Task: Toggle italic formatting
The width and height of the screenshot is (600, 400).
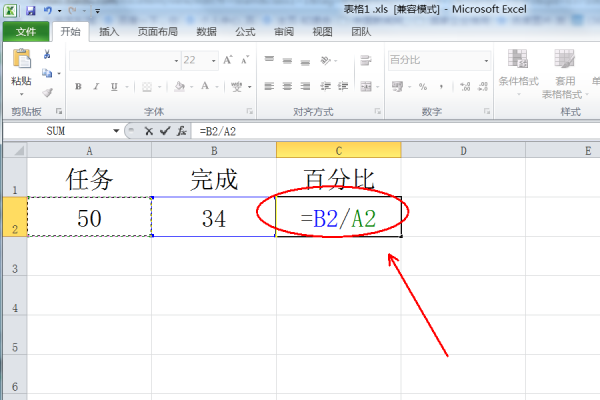Action: click(96, 87)
